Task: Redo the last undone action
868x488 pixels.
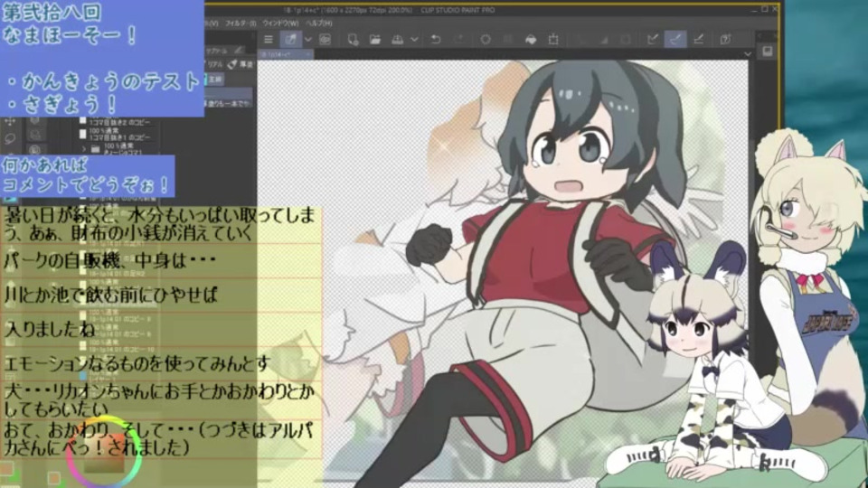Action: tap(458, 39)
